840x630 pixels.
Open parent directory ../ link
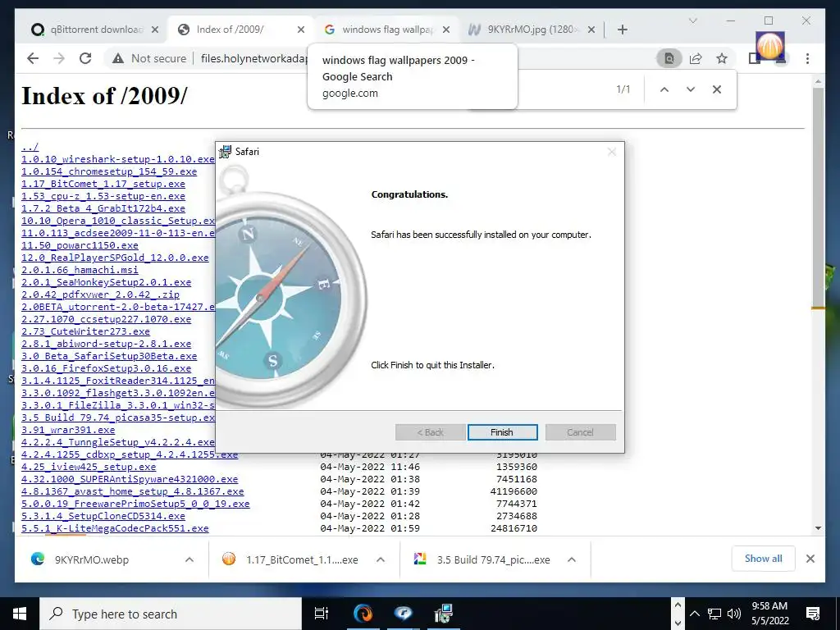pos(30,147)
